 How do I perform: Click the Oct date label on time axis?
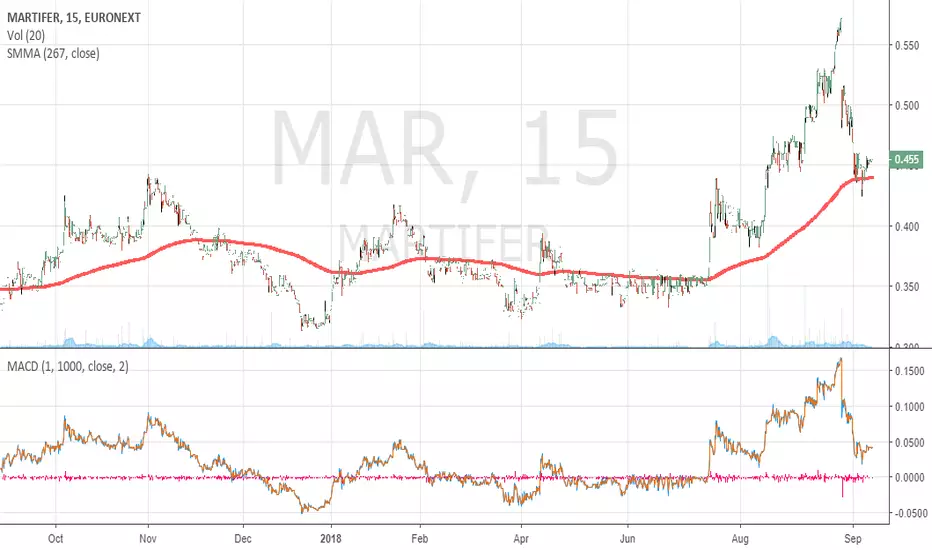coord(56,539)
